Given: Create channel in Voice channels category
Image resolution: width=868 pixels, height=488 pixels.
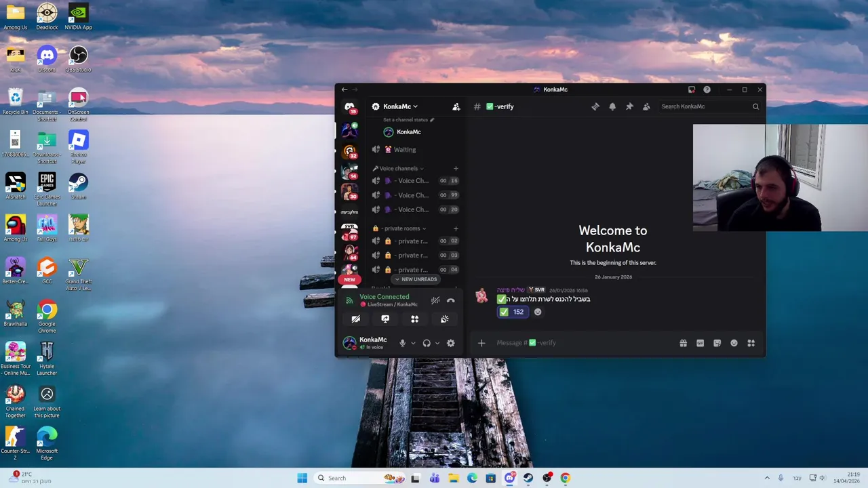Looking at the screenshot, I should coord(456,168).
